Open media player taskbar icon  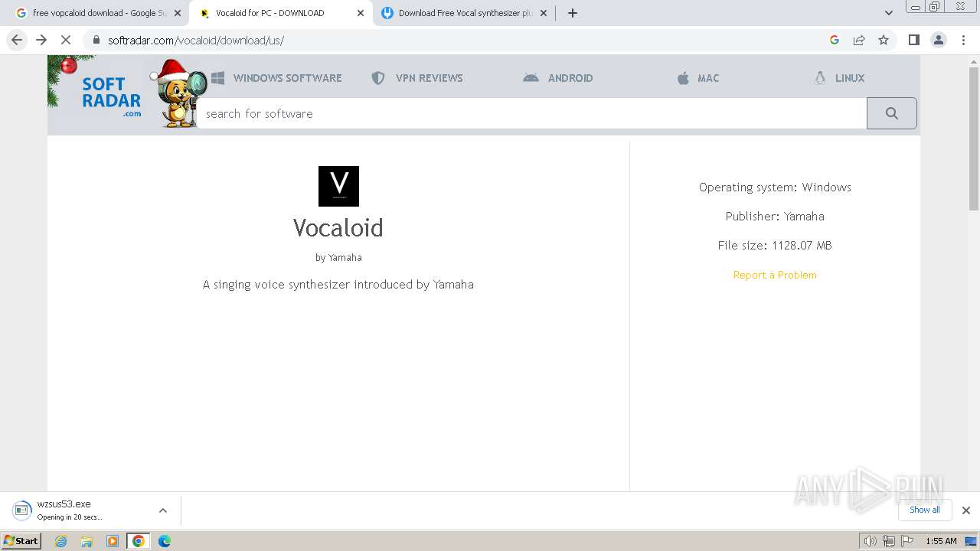click(x=113, y=541)
